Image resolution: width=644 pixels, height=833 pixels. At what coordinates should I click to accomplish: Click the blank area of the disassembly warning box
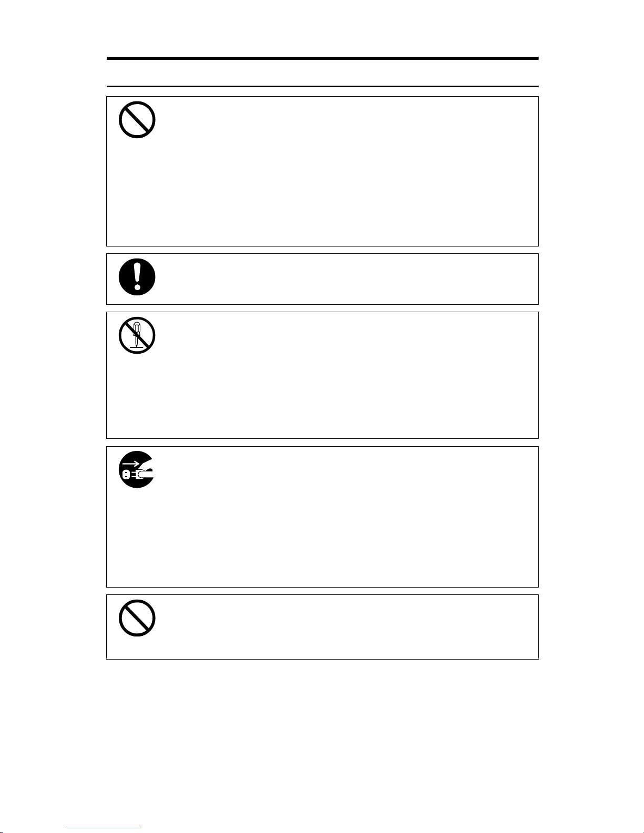point(342,376)
